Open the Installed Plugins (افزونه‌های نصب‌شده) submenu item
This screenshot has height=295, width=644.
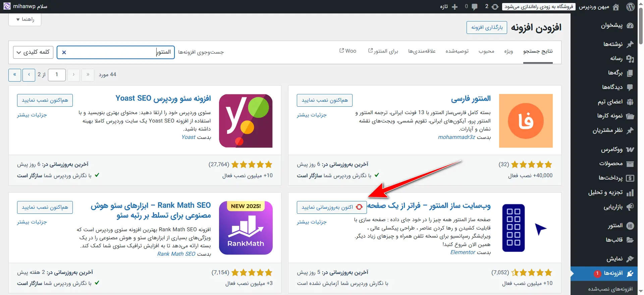pos(610,289)
